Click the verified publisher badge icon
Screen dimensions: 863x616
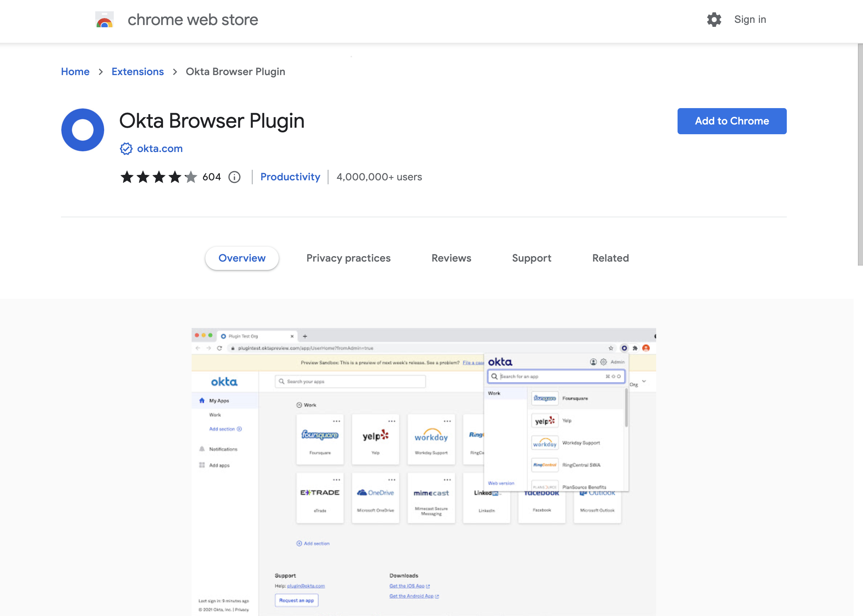(126, 149)
